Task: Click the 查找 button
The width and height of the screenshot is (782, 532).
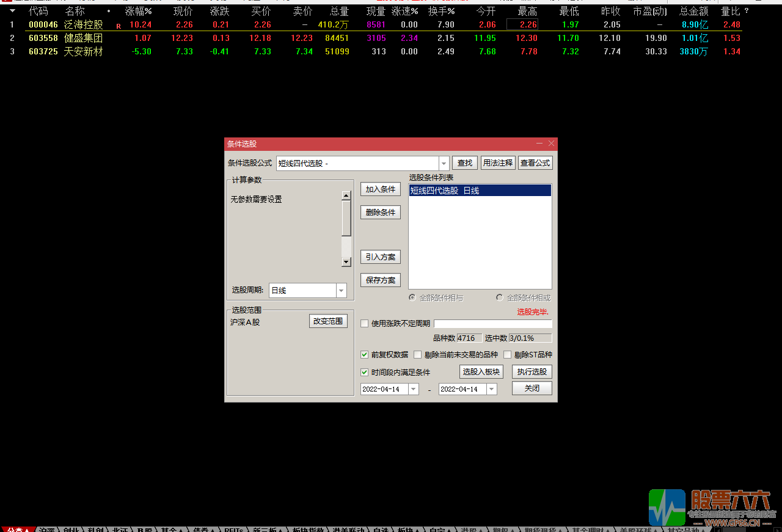Action: [x=465, y=163]
